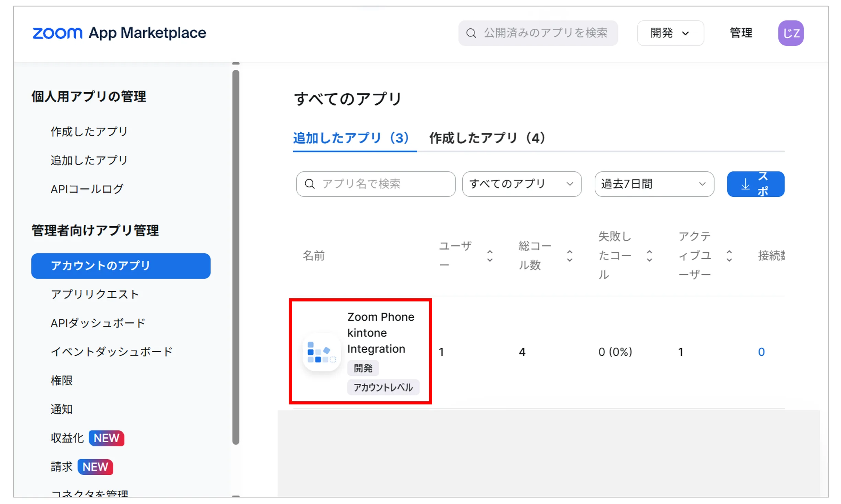Click the 名前 column header
The image size is (841, 504).
click(x=313, y=256)
